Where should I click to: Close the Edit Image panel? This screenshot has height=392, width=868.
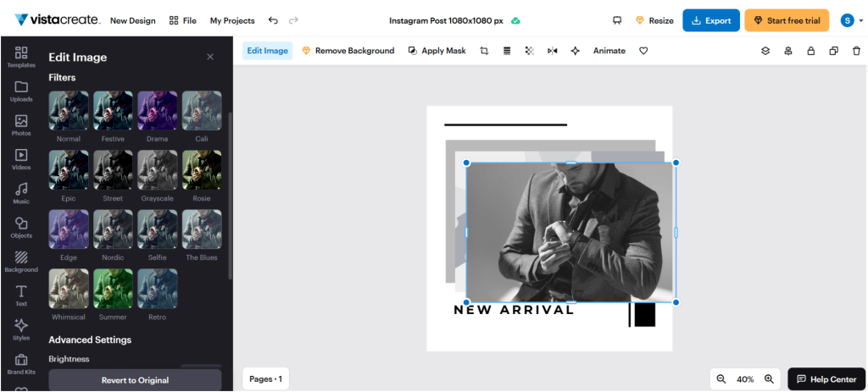[210, 57]
